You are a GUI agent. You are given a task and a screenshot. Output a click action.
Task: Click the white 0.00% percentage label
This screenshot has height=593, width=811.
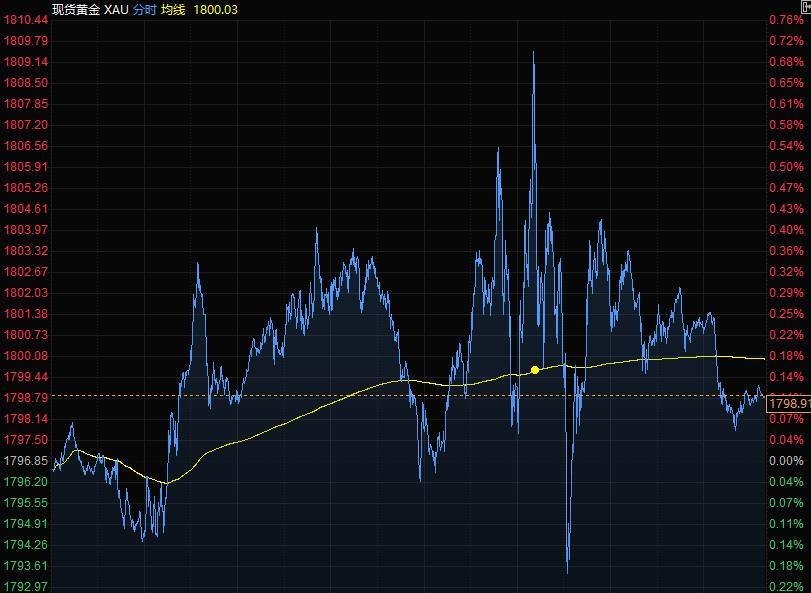pyautogui.click(x=786, y=461)
